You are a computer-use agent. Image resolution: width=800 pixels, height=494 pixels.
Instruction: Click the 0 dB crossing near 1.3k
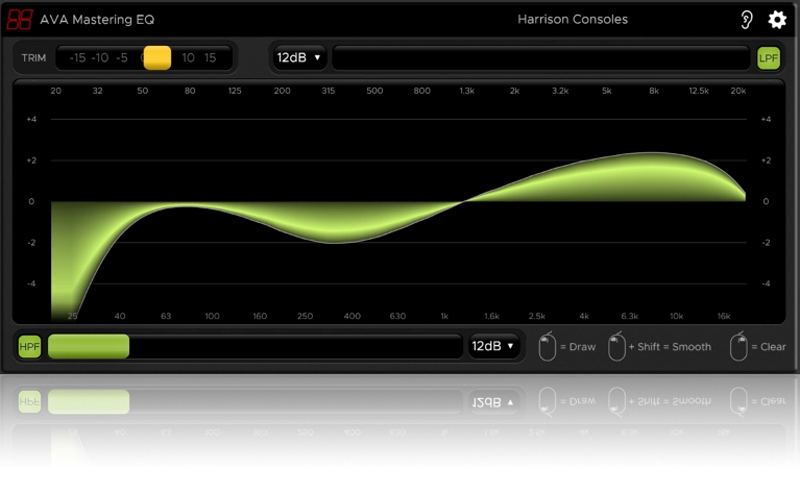point(464,202)
